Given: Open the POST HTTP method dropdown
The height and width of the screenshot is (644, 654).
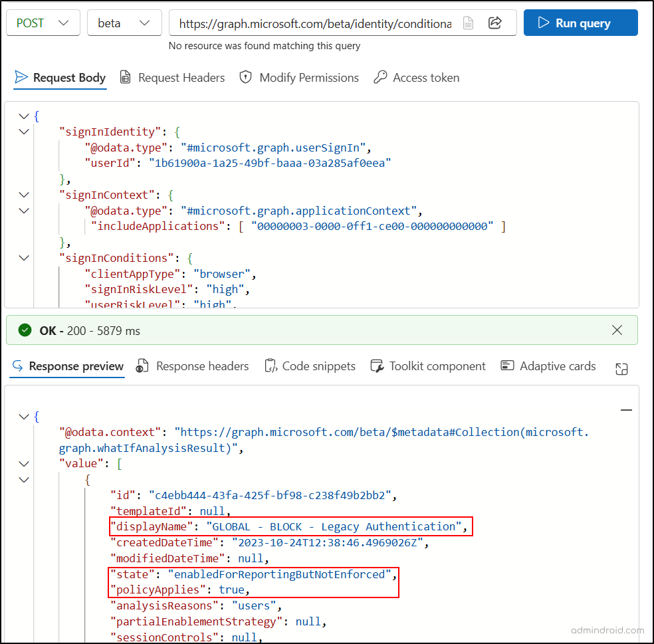Looking at the screenshot, I should coord(43,23).
